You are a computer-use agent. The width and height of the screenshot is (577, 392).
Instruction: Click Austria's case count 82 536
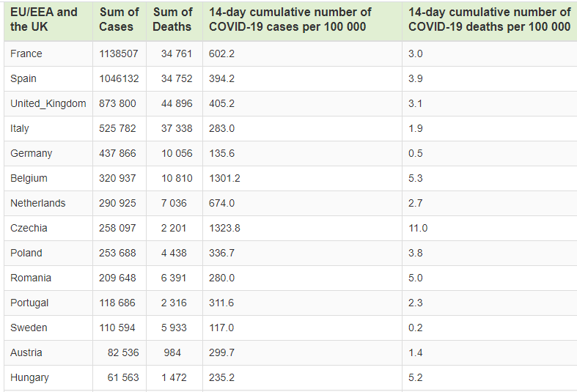pos(123,352)
